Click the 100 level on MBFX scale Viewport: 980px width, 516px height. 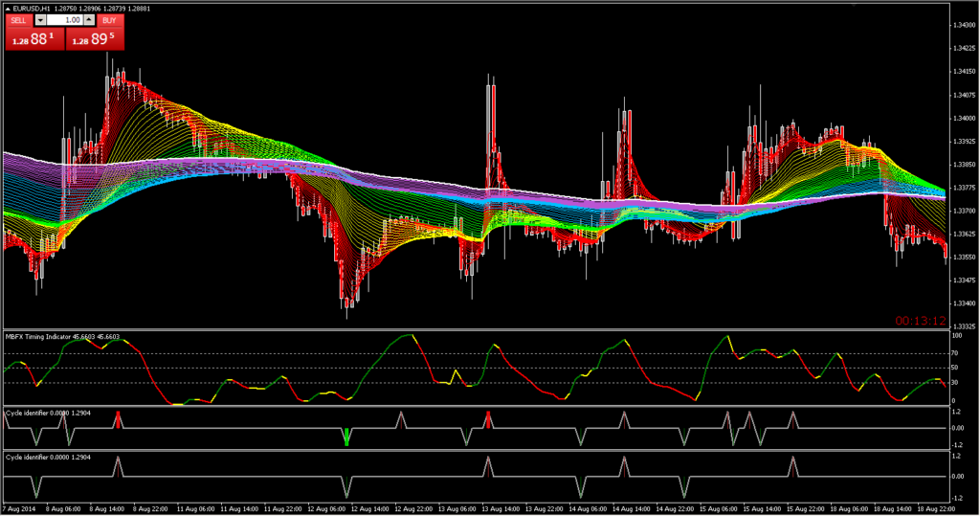click(x=956, y=336)
